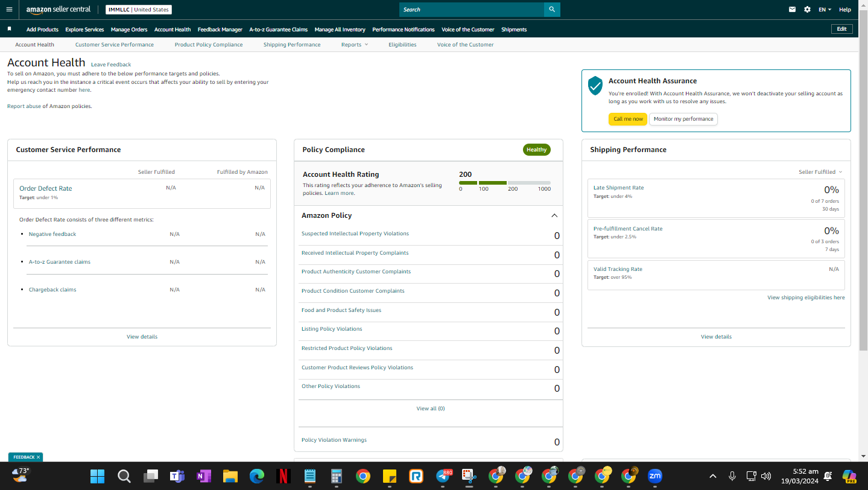Image resolution: width=868 pixels, height=490 pixels.
Task: Open Telegram from the taskbar
Action: [443, 476]
